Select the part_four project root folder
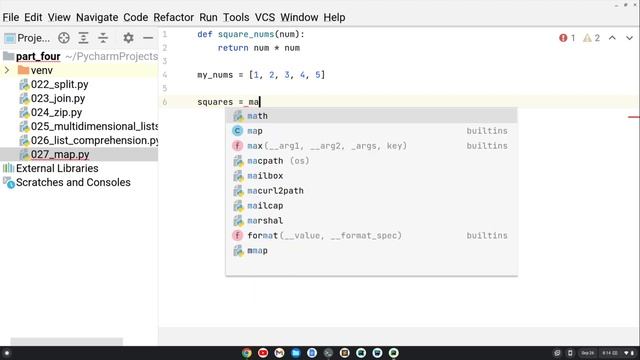This screenshot has height=360, width=640. point(38,56)
